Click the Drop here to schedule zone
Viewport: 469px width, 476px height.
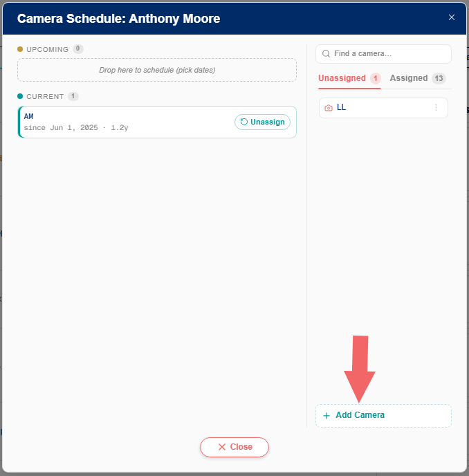[157, 70]
